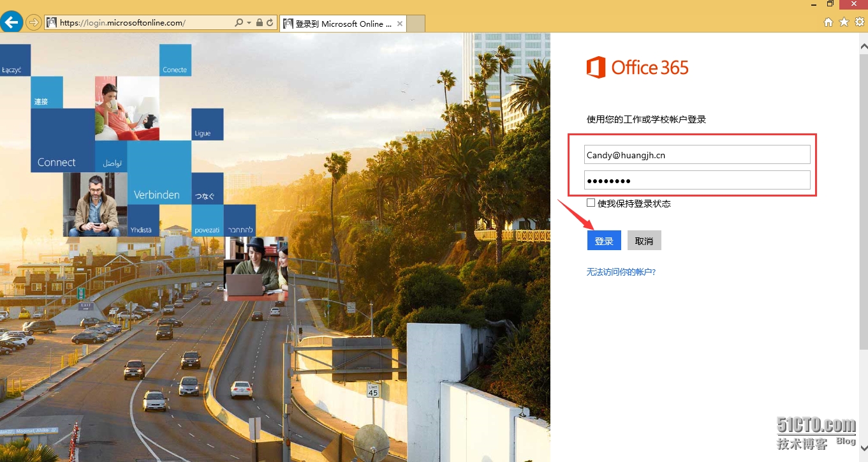This screenshot has width=868, height=462.
Task: Open the 无法访问你的帐户? link
Action: (621, 272)
